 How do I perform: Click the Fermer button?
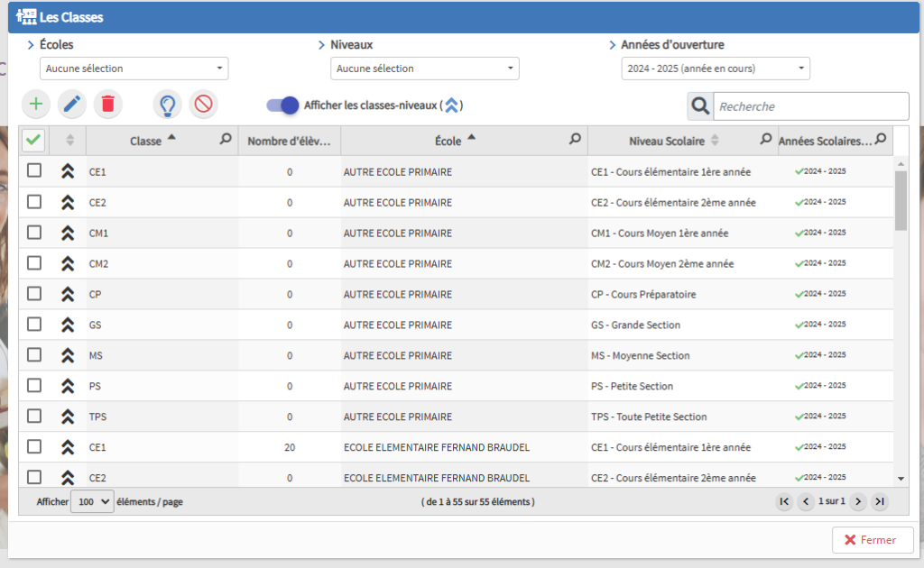click(872, 540)
